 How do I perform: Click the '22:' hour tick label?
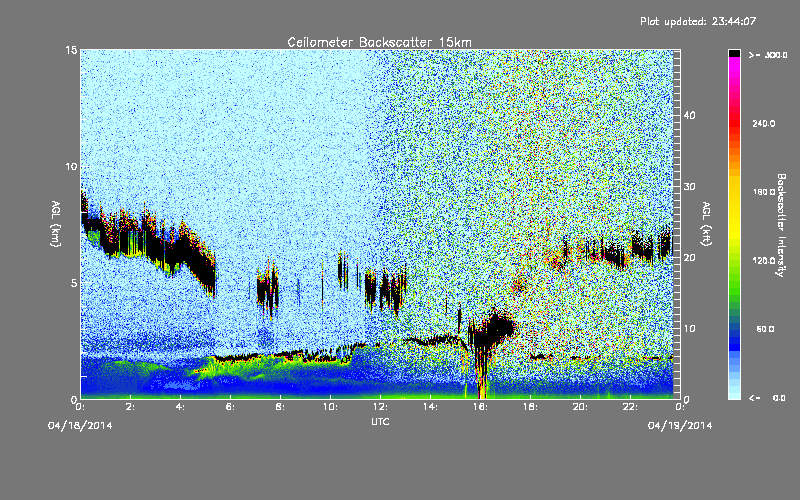tap(630, 407)
